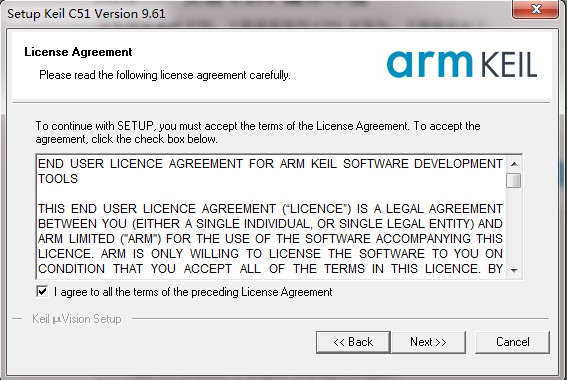Tick the license agreement acceptance checkbox
This screenshot has width=567, height=380.
(x=42, y=291)
